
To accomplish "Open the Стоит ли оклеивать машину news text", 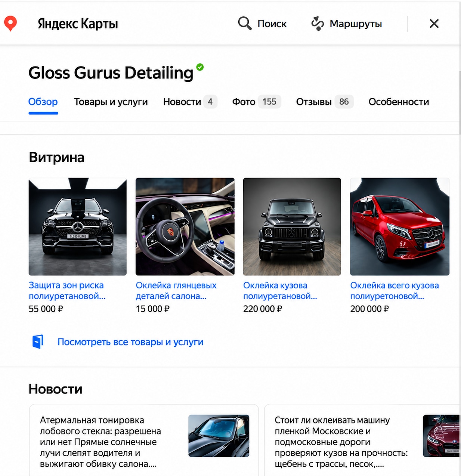I will 341,442.
